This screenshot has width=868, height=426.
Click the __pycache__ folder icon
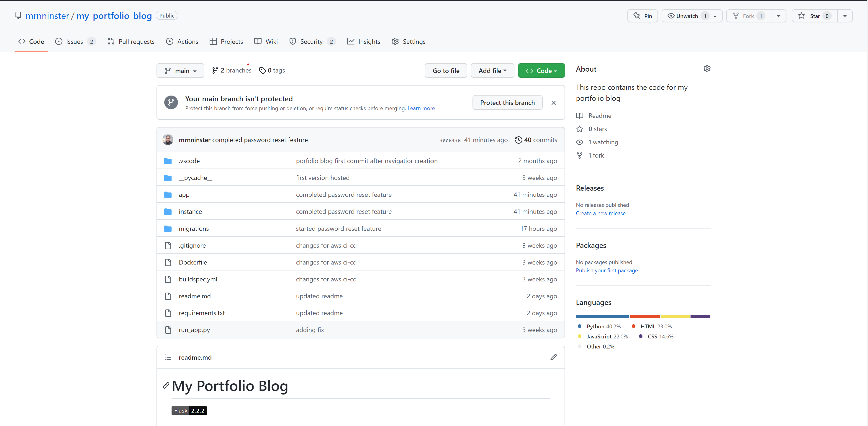[x=168, y=178]
